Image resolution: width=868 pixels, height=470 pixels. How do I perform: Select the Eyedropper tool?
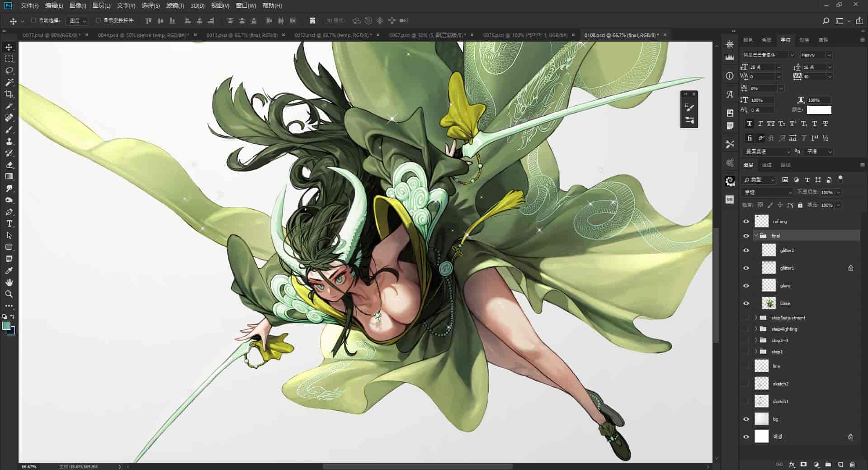[x=9, y=271]
